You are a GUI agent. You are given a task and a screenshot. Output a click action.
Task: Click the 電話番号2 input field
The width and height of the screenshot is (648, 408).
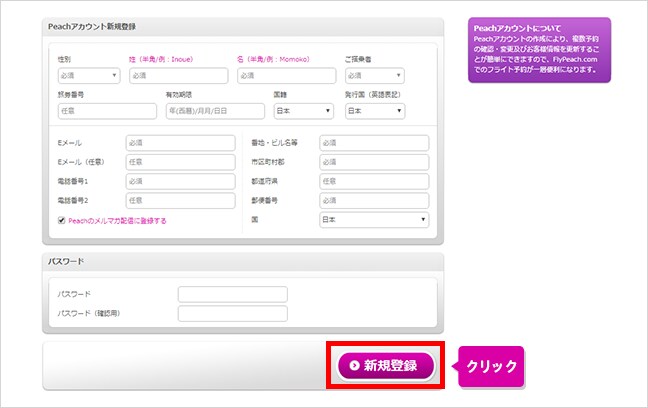click(x=180, y=200)
